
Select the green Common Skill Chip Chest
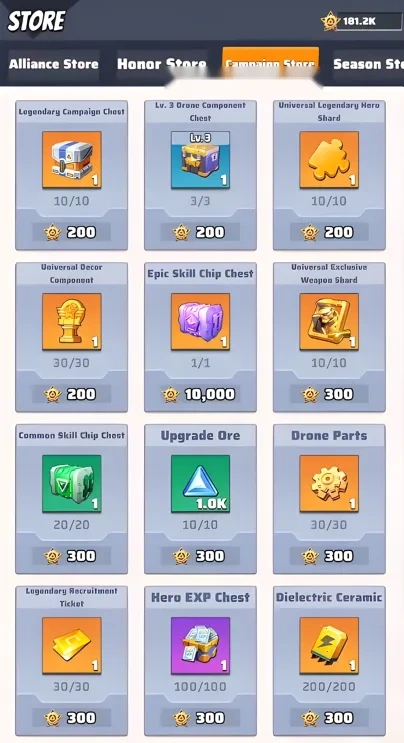[x=72, y=484]
